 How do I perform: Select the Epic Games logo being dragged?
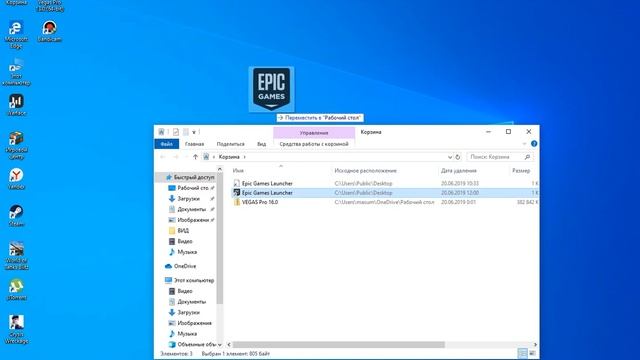(x=271, y=89)
